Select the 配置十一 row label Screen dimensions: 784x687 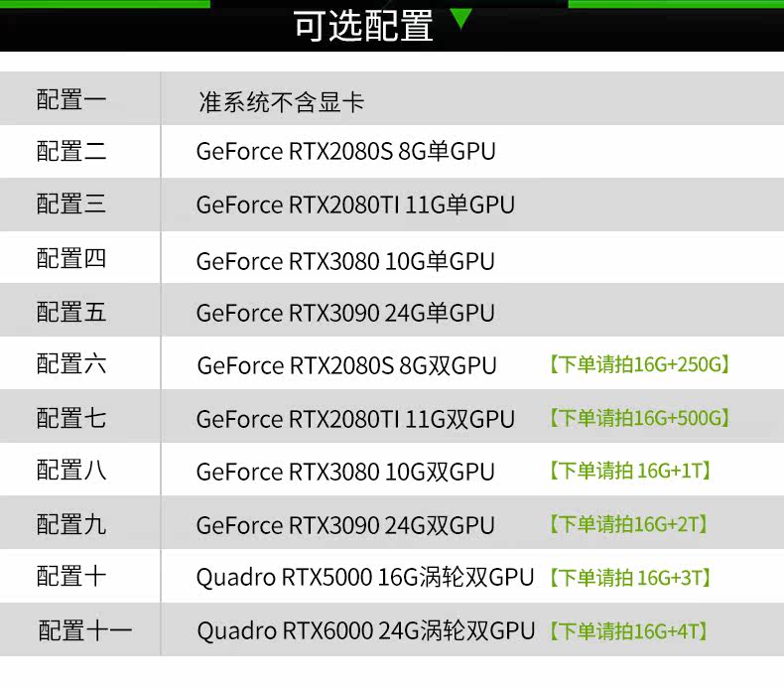click(x=85, y=630)
